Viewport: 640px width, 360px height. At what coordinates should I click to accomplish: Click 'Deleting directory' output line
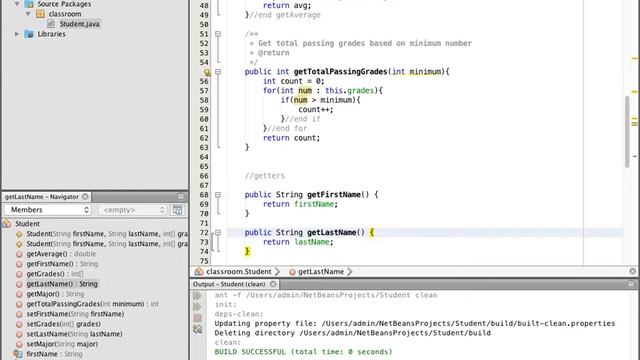[x=353, y=333]
